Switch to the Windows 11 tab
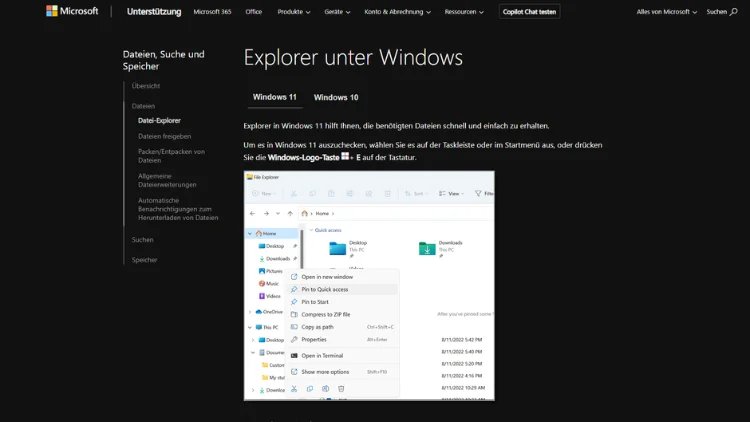 (x=275, y=97)
